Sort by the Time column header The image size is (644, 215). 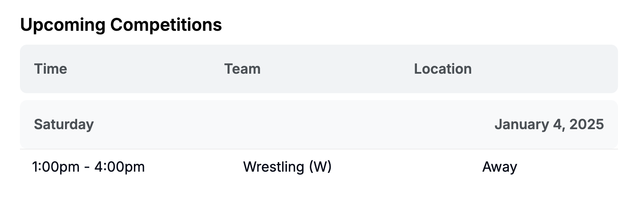tap(50, 69)
